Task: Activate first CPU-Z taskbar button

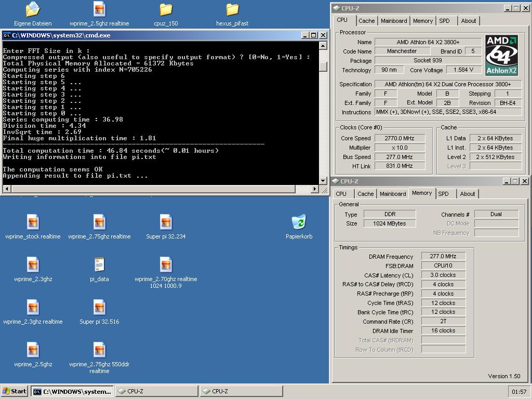Action: pos(156,391)
